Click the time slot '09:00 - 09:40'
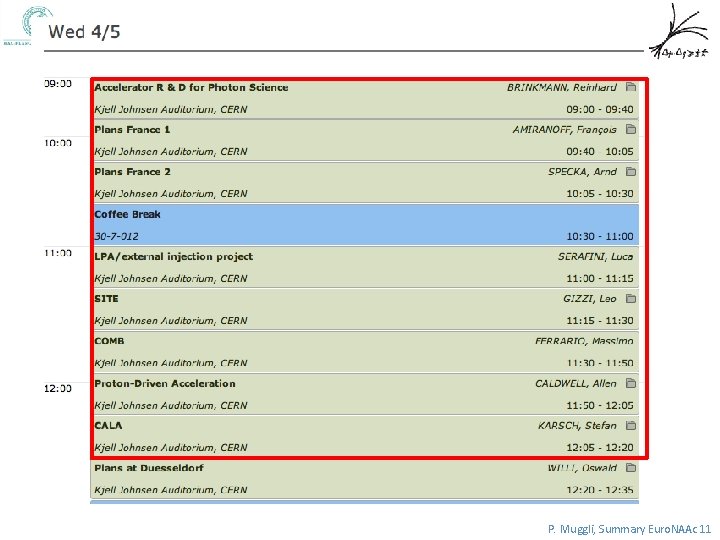This screenshot has height=540, width=720. (x=600, y=109)
